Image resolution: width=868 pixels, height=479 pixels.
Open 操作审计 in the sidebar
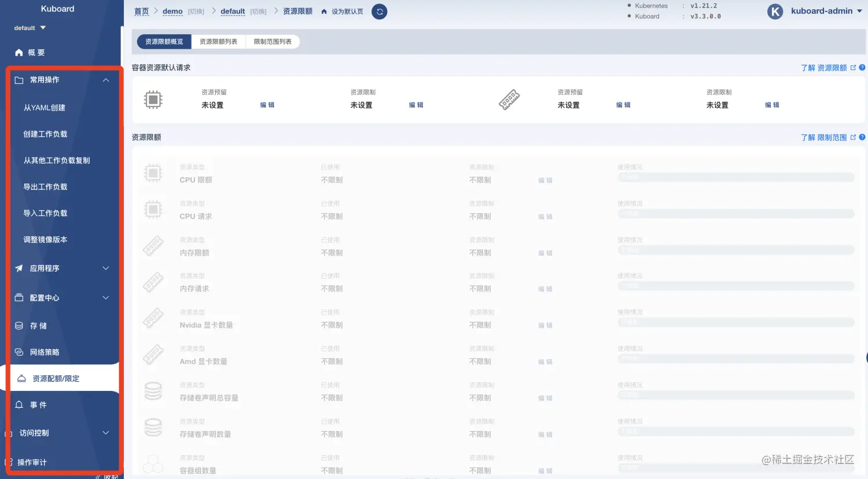pyautogui.click(x=32, y=462)
